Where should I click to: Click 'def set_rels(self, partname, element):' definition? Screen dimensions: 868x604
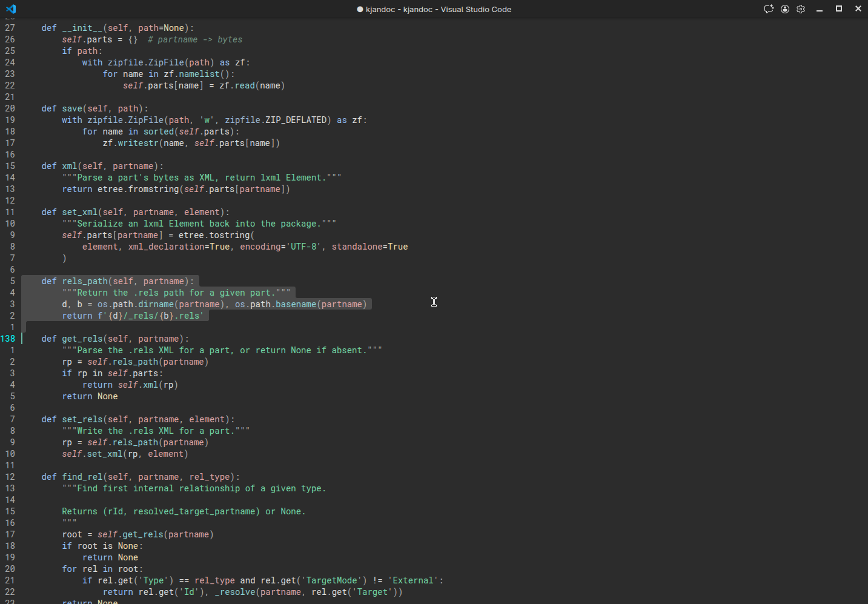click(x=138, y=419)
